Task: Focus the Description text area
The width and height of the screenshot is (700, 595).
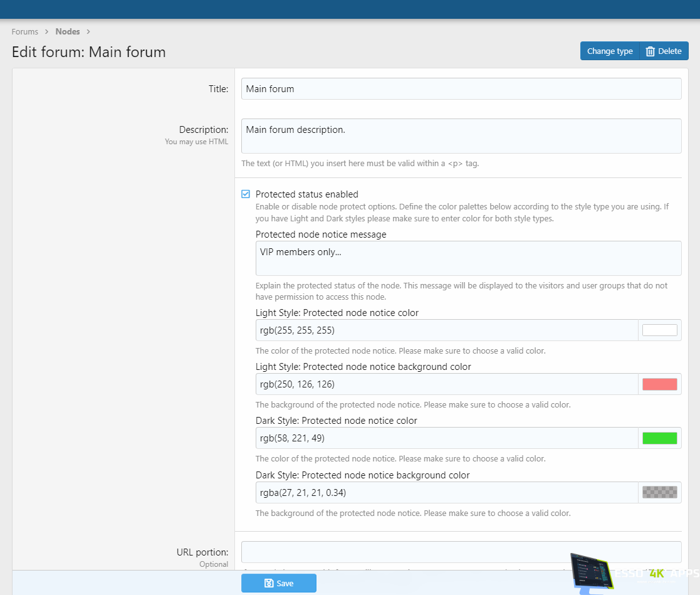Action: point(461,136)
